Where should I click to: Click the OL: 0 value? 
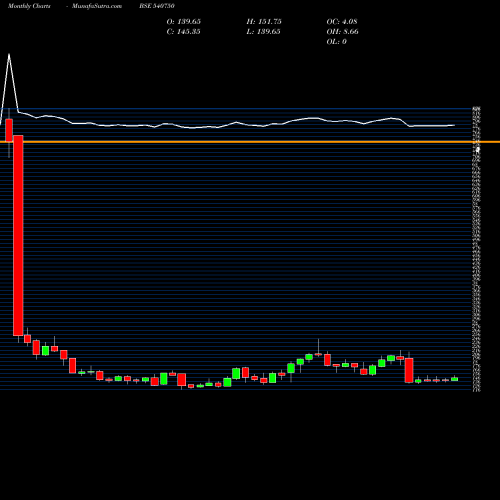pos(336,42)
